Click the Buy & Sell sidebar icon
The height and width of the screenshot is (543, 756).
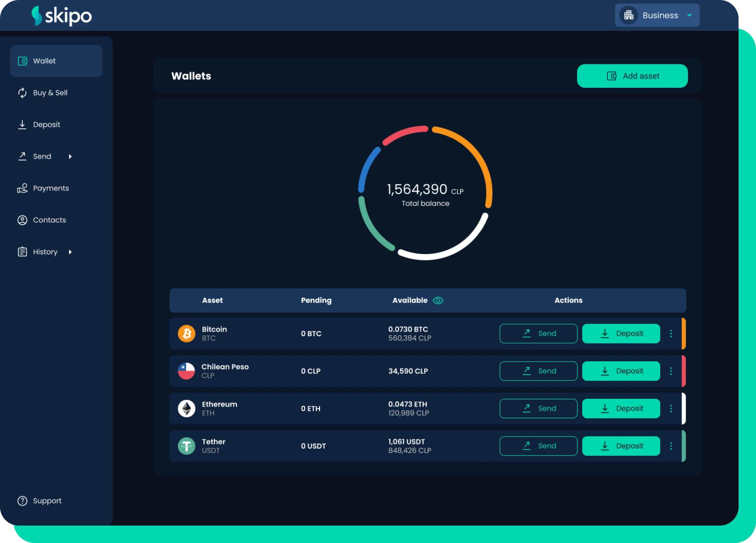[x=22, y=93]
